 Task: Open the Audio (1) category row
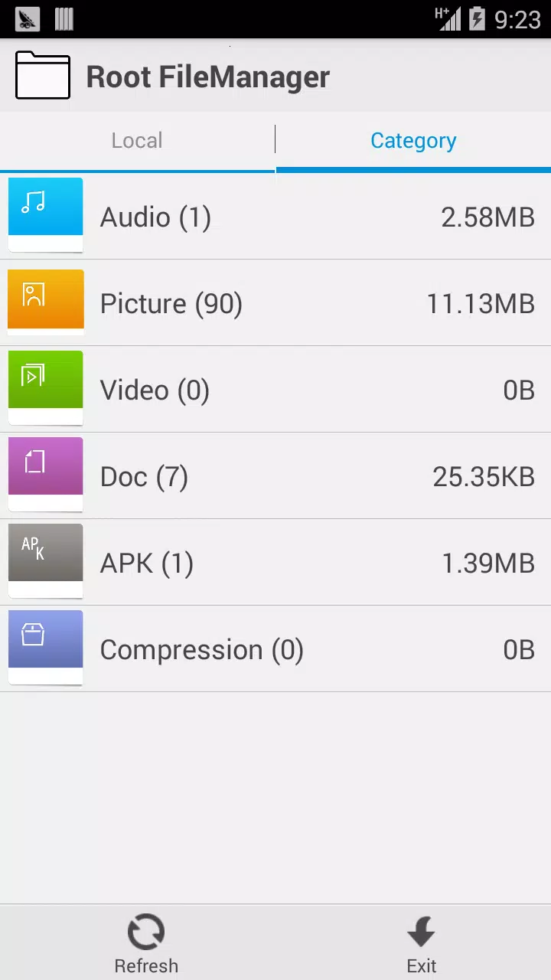click(275, 217)
